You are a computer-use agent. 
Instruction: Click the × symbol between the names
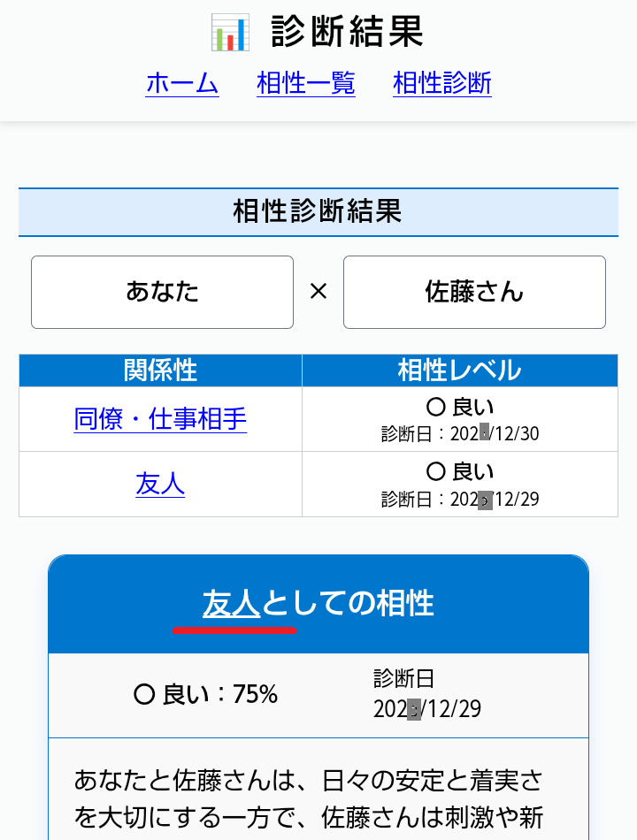coord(318,292)
